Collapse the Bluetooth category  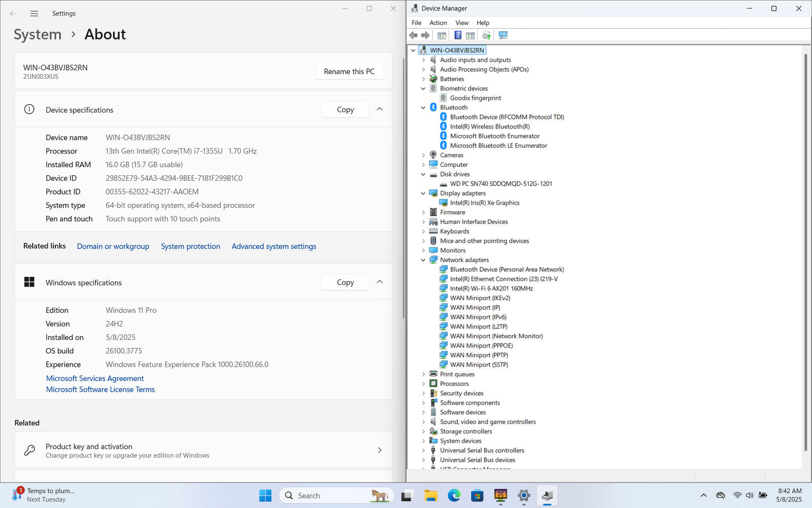423,108
